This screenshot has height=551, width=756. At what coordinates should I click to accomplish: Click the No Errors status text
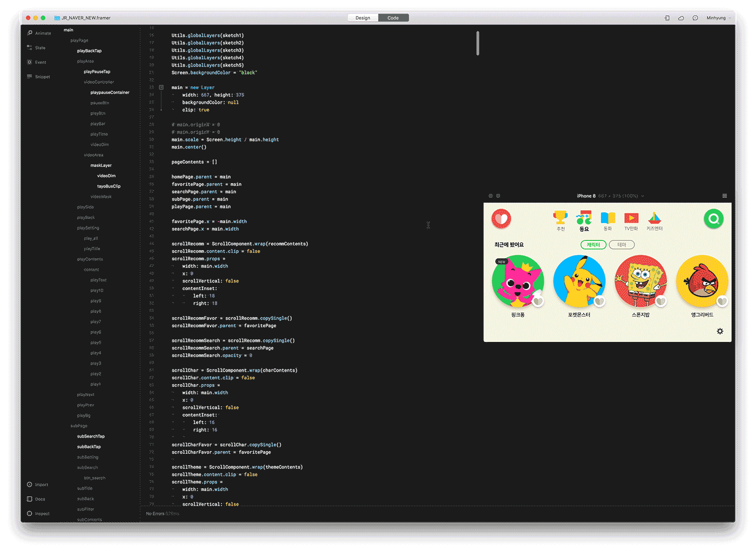tap(155, 514)
